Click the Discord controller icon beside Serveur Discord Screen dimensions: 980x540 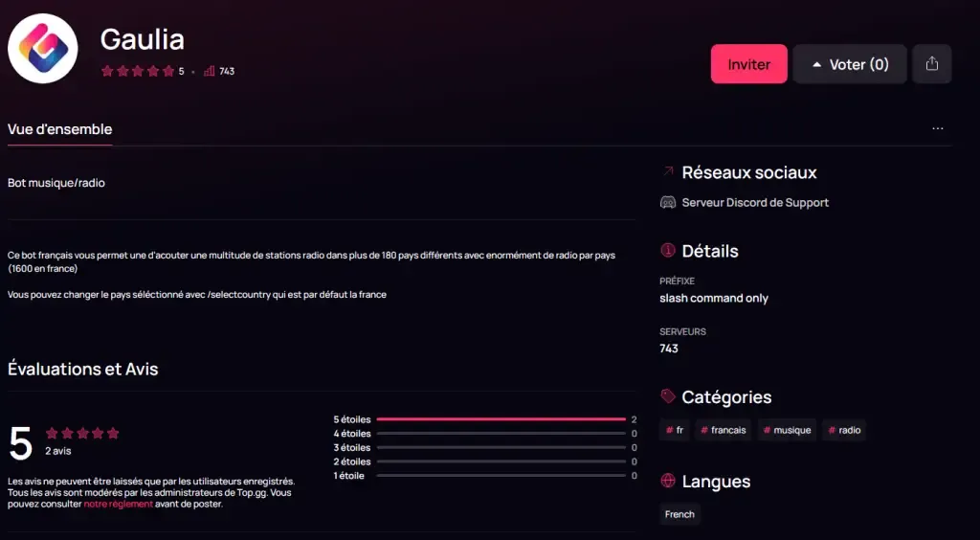(x=668, y=203)
